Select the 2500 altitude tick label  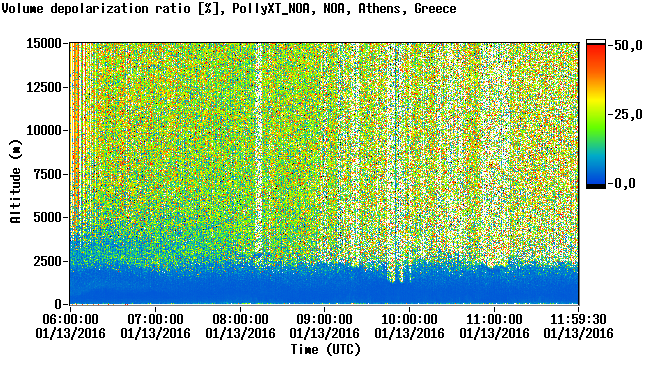[x=47, y=261]
